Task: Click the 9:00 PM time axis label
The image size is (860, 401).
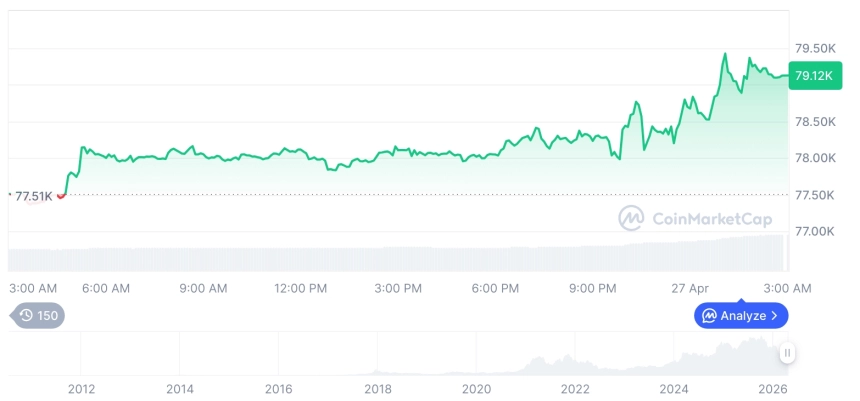Action: (593, 288)
